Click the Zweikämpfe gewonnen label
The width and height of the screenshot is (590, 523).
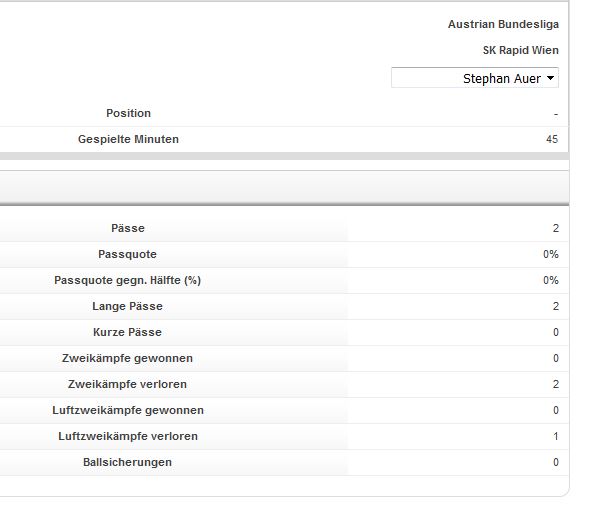(128, 358)
